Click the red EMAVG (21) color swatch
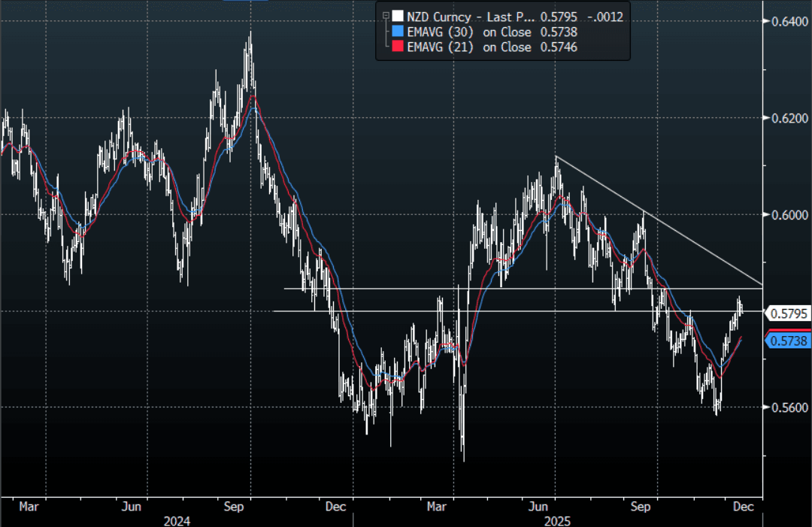812x527 pixels. (398, 47)
